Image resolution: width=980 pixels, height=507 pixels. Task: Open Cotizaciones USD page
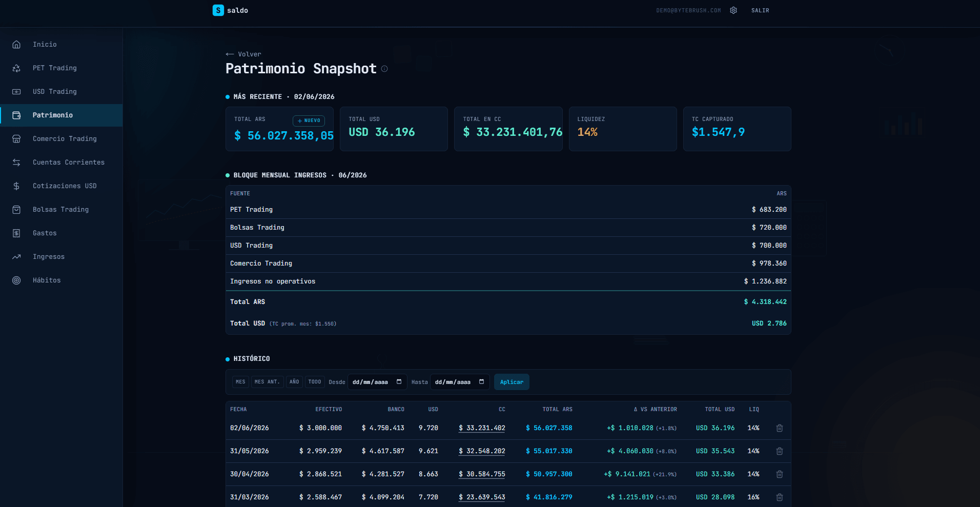(x=62, y=186)
